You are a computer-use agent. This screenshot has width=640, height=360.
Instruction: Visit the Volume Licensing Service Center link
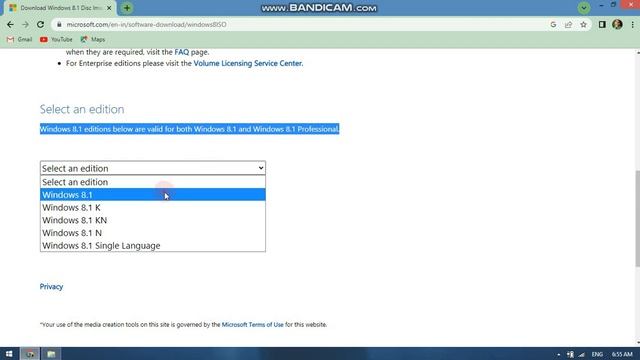tap(247, 63)
